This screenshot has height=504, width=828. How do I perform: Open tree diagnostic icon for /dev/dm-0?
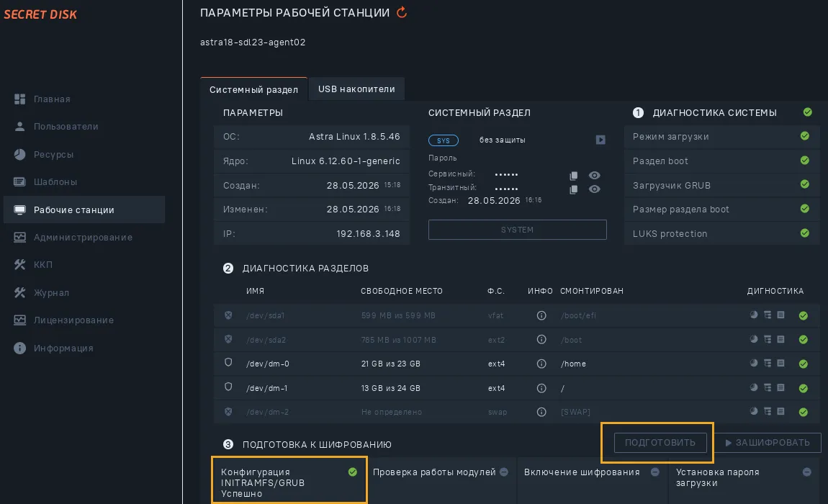pyautogui.click(x=768, y=363)
